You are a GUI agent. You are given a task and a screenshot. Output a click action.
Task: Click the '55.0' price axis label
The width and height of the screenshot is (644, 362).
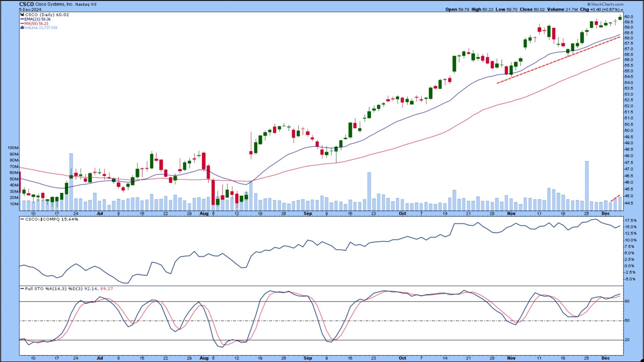[x=629, y=71]
